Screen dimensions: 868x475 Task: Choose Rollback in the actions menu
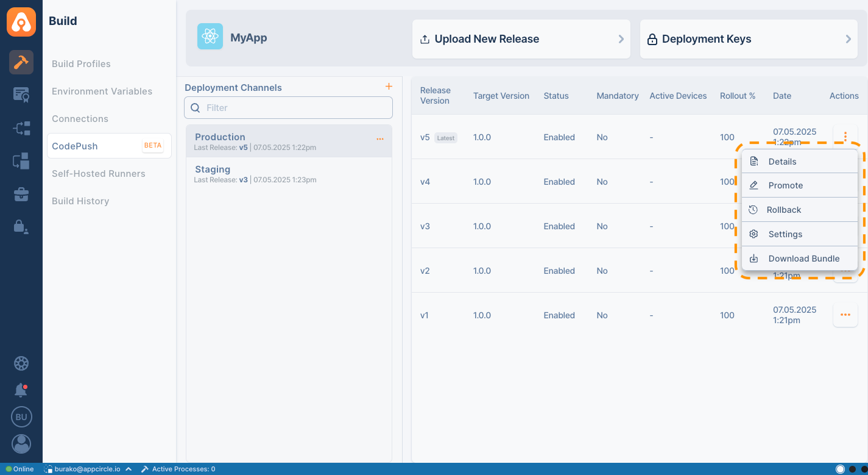point(783,210)
